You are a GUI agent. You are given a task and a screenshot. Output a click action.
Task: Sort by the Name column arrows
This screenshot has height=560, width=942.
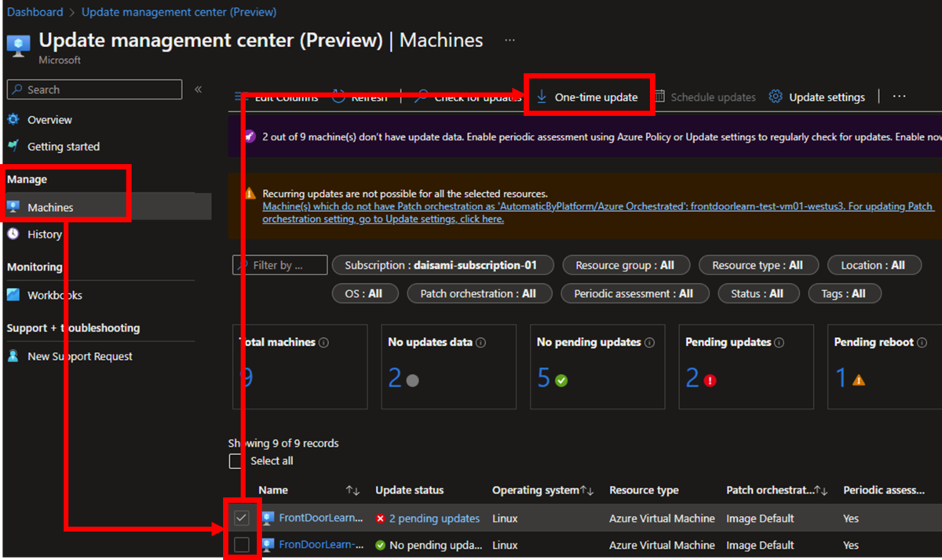click(x=352, y=490)
